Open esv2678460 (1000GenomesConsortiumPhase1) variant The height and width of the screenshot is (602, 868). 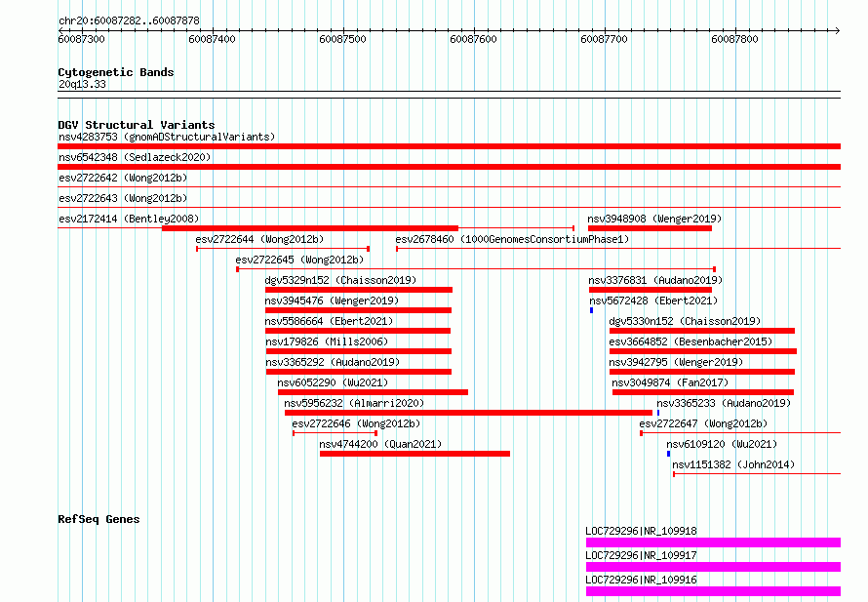(x=512, y=239)
